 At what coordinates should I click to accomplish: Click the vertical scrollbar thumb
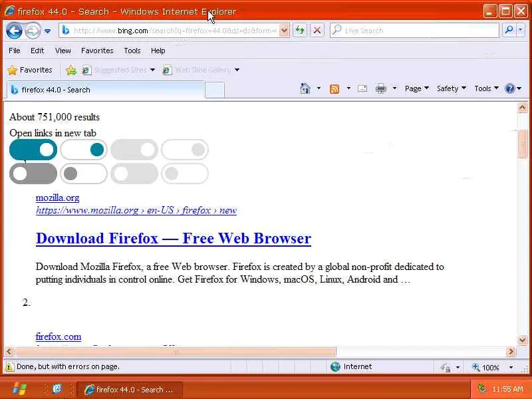click(x=522, y=144)
